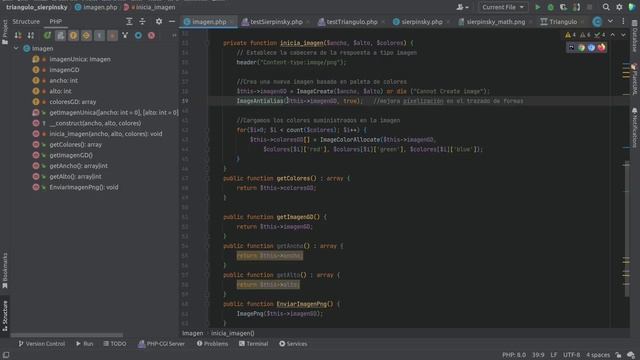Open Structure panel options gear
The width and height of the screenshot is (640, 360).
tap(159, 21)
